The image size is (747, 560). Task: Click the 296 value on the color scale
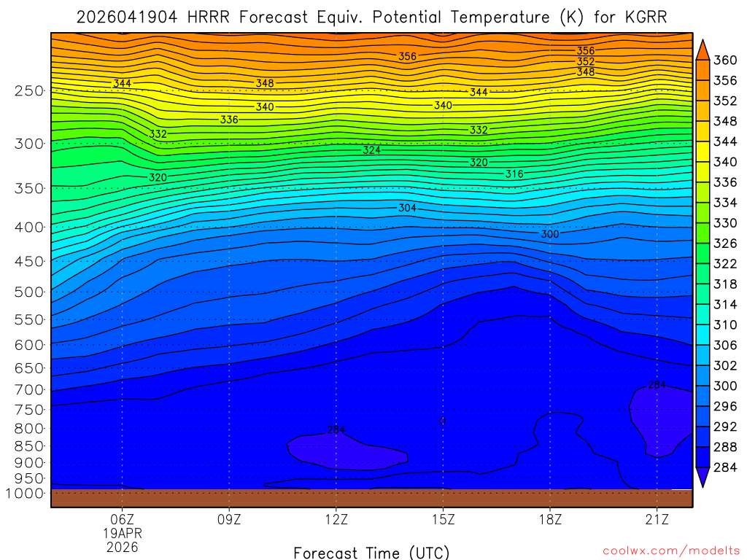(x=725, y=406)
